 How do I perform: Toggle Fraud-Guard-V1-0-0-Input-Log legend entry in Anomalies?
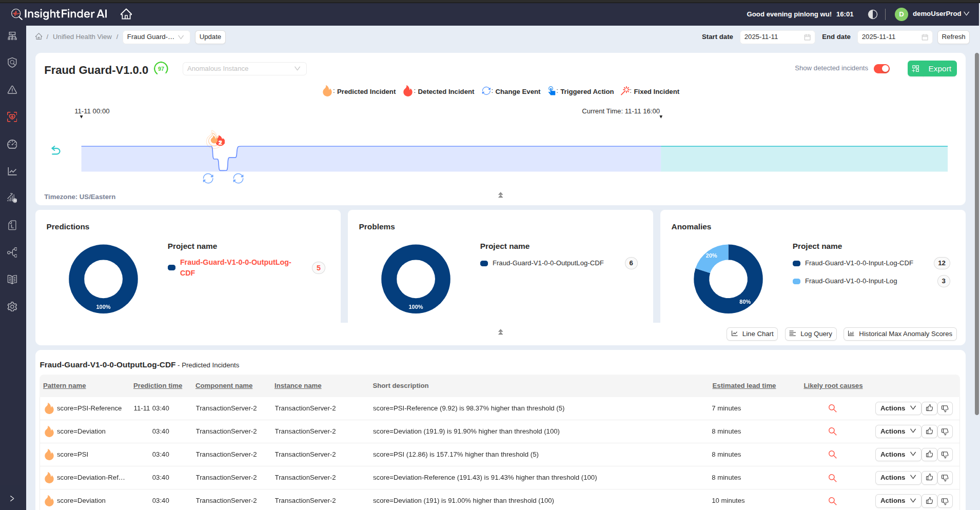(851, 281)
